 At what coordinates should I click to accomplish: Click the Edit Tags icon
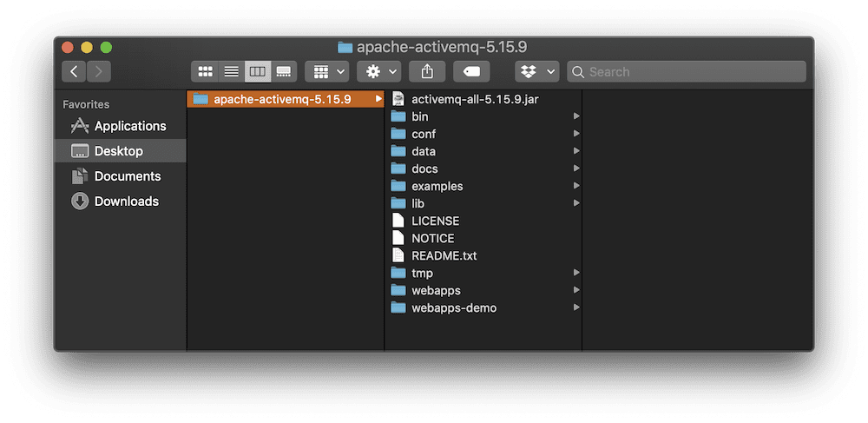[471, 71]
